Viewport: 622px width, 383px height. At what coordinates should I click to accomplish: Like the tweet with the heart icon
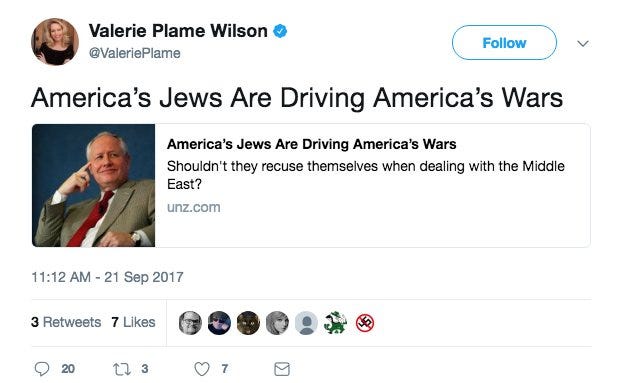(x=202, y=369)
